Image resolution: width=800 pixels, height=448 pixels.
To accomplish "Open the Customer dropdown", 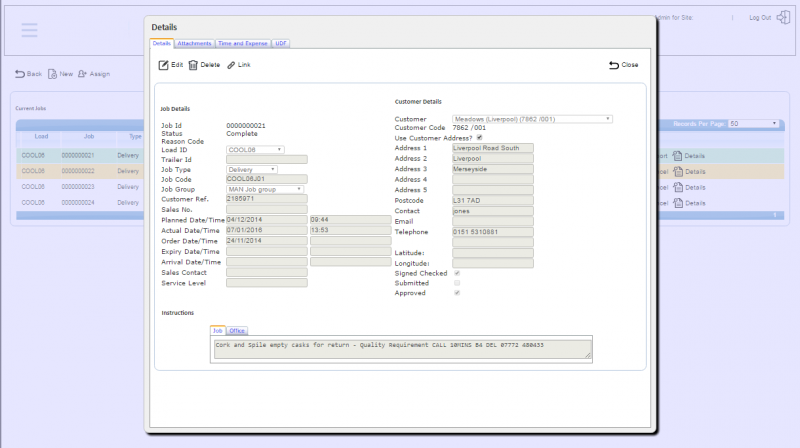I will tap(532, 119).
